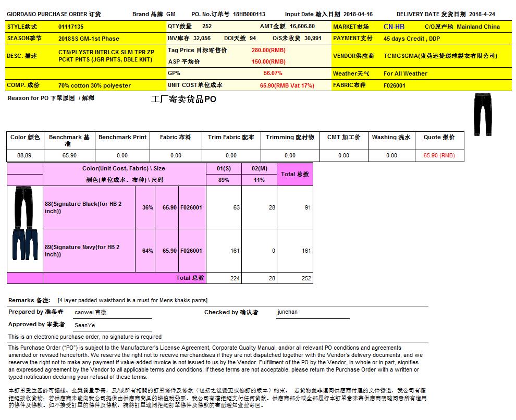Image resolution: width=516 pixels, height=420 pixels.
Task: Select the Tag Price value 280.00(RMB)
Action: click(268, 51)
